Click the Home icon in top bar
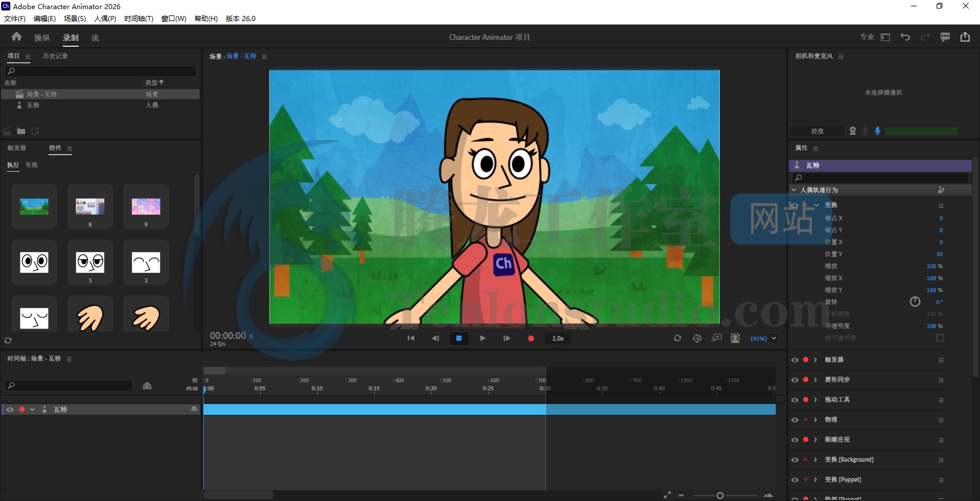Screen dimensions: 980x501 click(17, 37)
